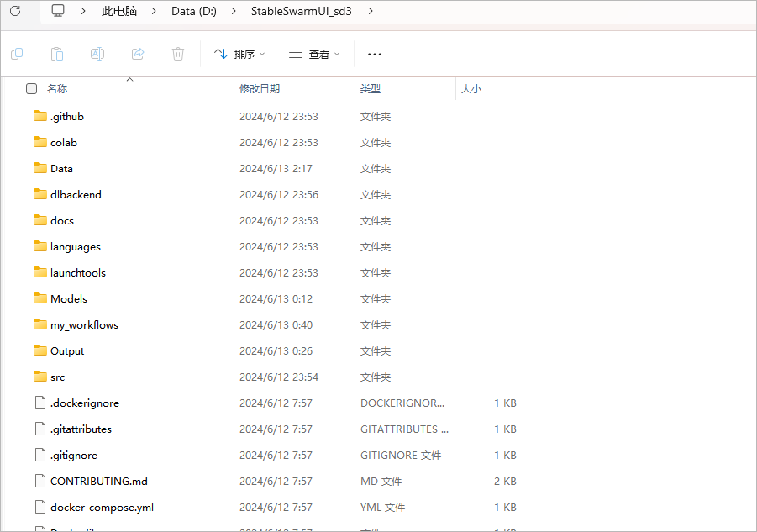This screenshot has width=757, height=532.
Task: Click the computer icon in the address bar
Action: [57, 11]
